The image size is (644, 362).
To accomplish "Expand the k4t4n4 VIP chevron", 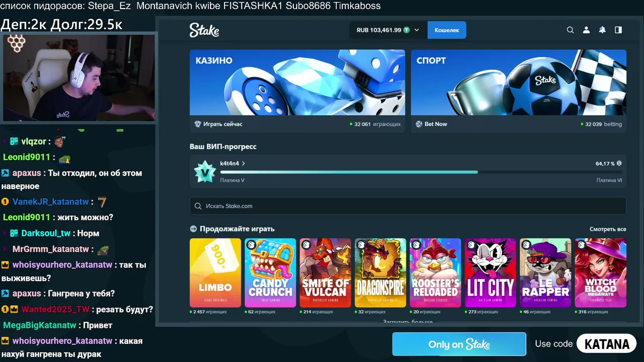I will 244,163.
